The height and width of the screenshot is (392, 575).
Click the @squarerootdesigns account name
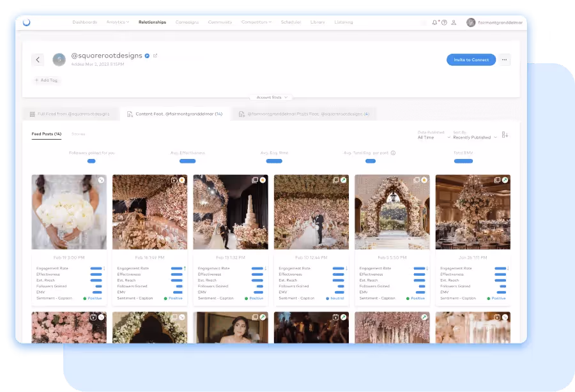(106, 56)
